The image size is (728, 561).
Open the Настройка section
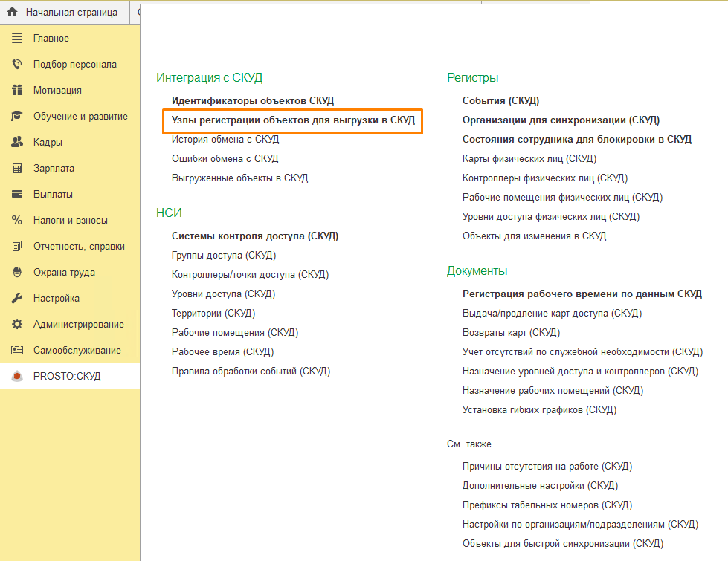(x=57, y=299)
